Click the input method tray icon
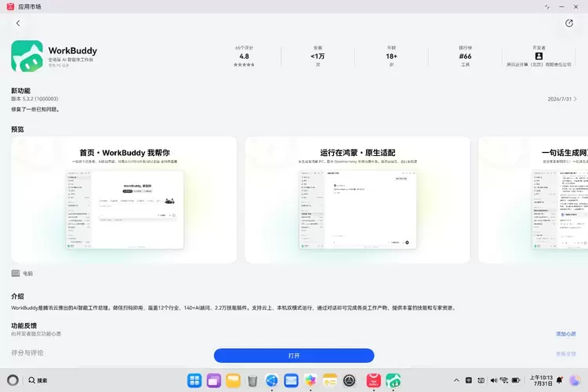The height and width of the screenshot is (392, 588). (469, 380)
